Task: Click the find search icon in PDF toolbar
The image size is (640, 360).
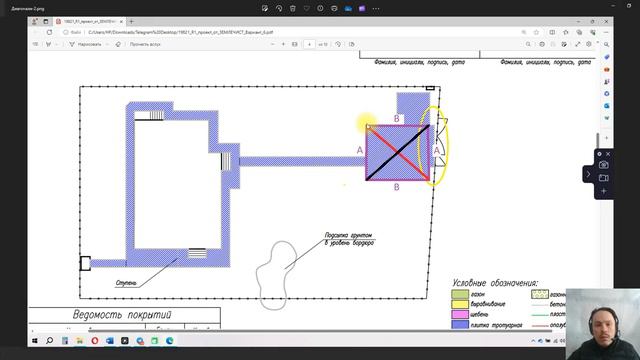Action: click(528, 44)
